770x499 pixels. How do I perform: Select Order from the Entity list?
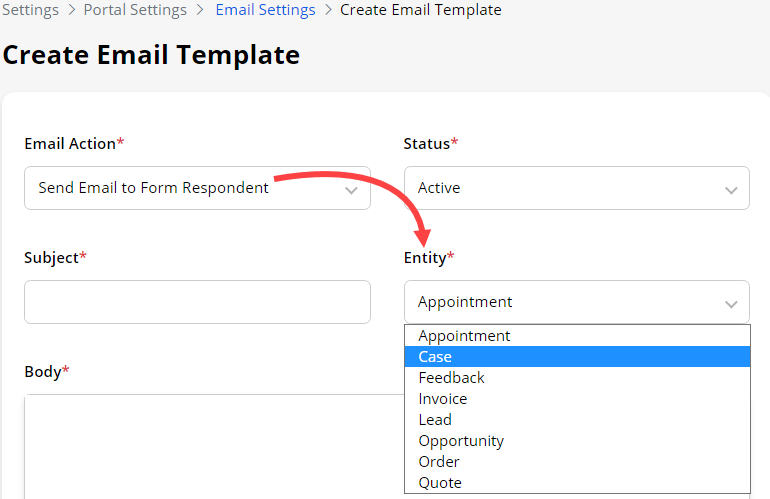[439, 462]
